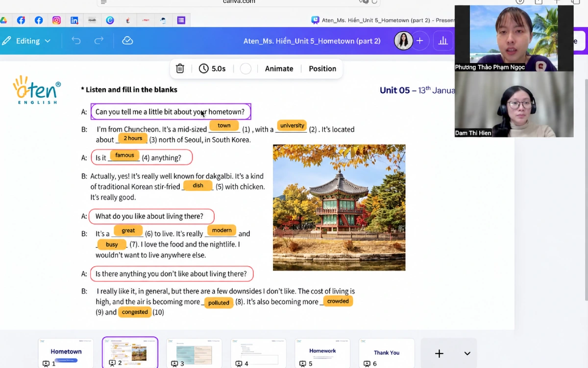Open slide 3 thumbnail

tap(194, 352)
